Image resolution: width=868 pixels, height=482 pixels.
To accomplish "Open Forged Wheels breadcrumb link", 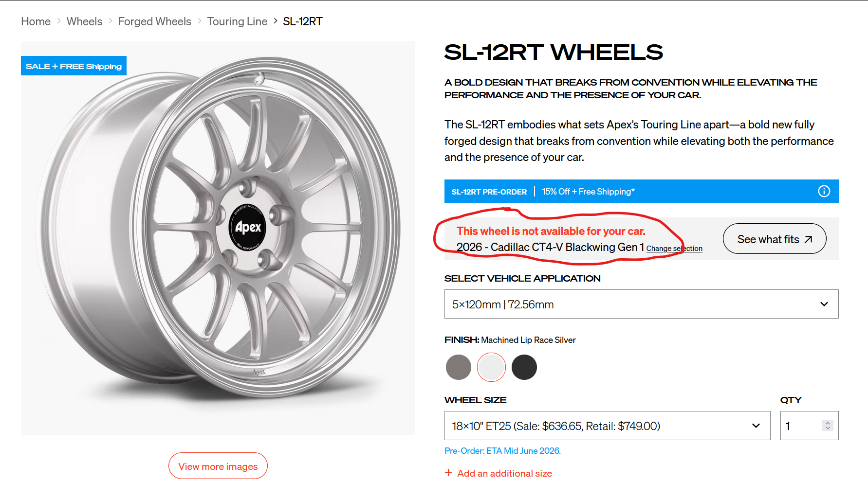I will (x=154, y=21).
